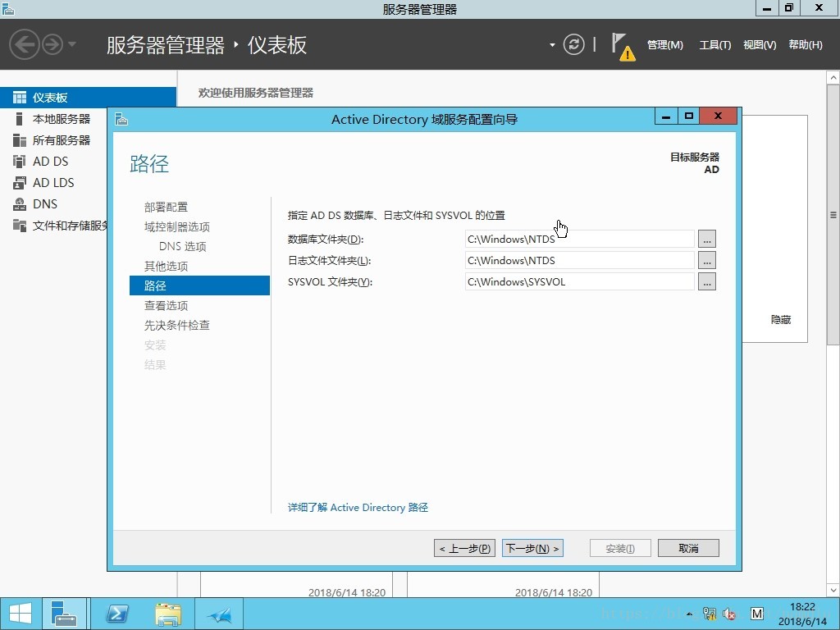Select 本地服务器 in the sidebar
This screenshot has width=840, height=630.
[x=62, y=119]
